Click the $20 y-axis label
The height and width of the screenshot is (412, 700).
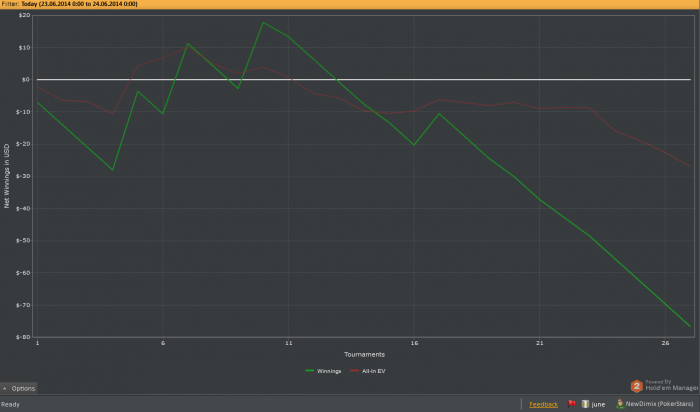(25, 15)
